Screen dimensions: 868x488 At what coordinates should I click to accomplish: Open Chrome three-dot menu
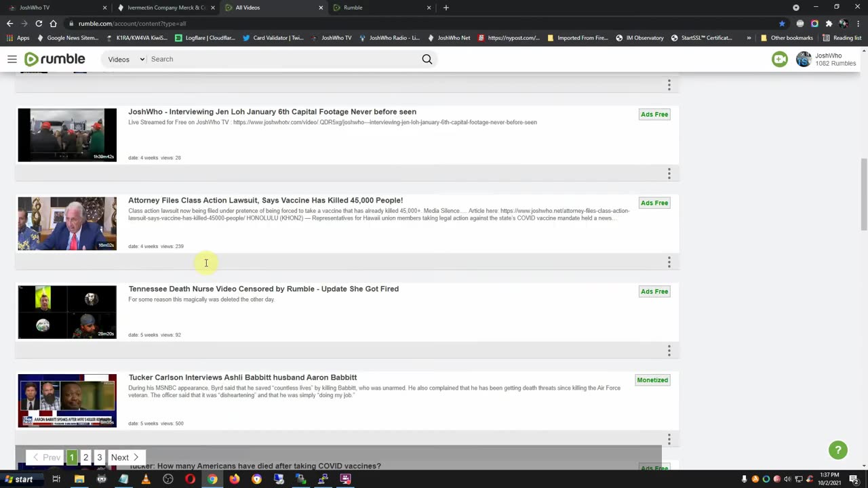click(857, 23)
